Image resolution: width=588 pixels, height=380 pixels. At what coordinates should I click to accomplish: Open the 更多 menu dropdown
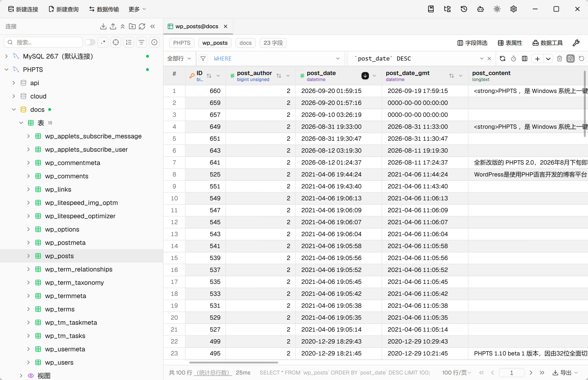tap(137, 9)
